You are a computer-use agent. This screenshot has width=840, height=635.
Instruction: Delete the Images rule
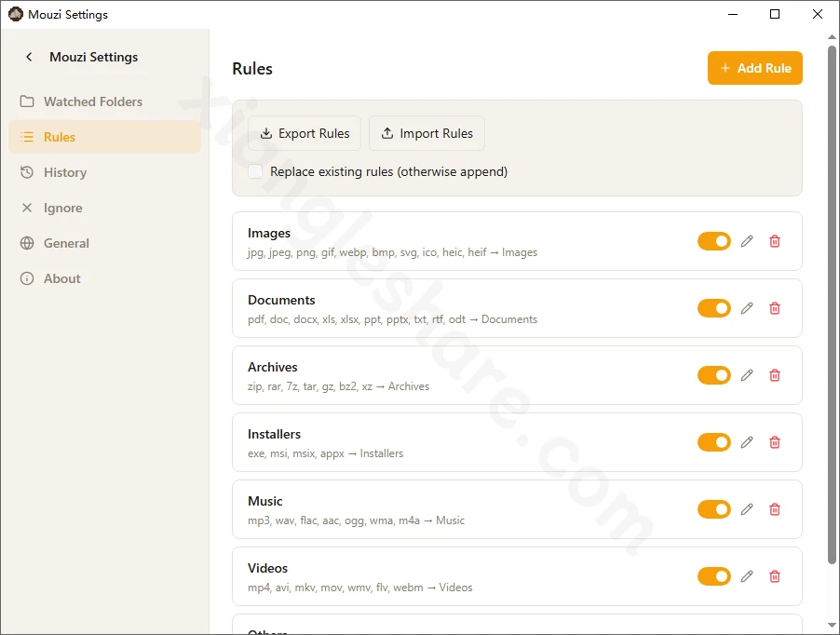coord(775,241)
